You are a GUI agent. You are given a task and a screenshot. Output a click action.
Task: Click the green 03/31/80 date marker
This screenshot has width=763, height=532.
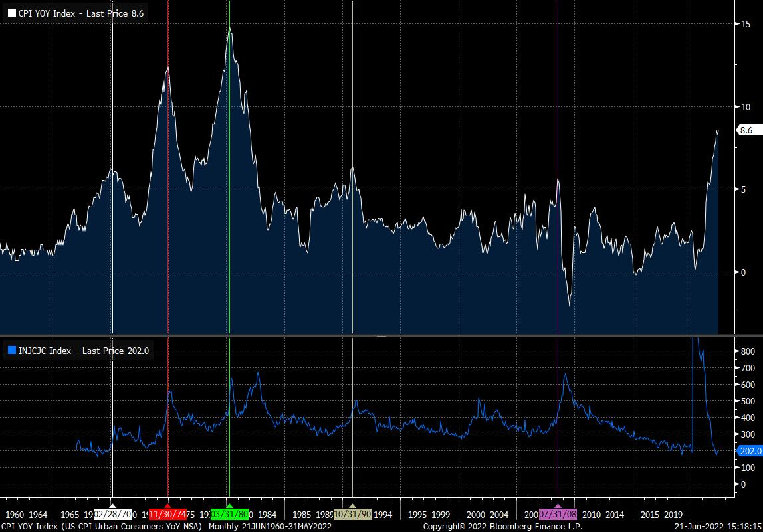click(x=230, y=514)
